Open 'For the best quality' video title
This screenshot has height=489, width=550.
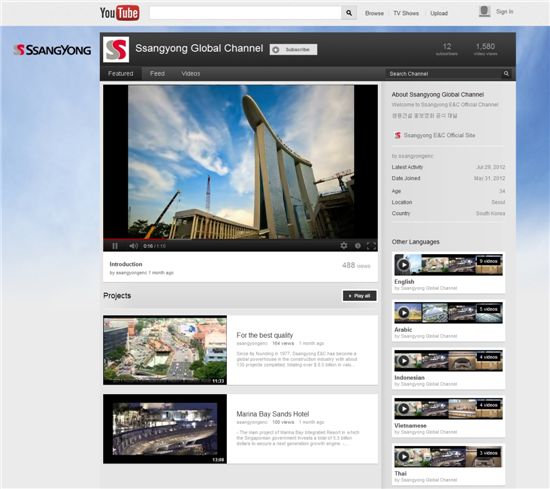pos(264,335)
